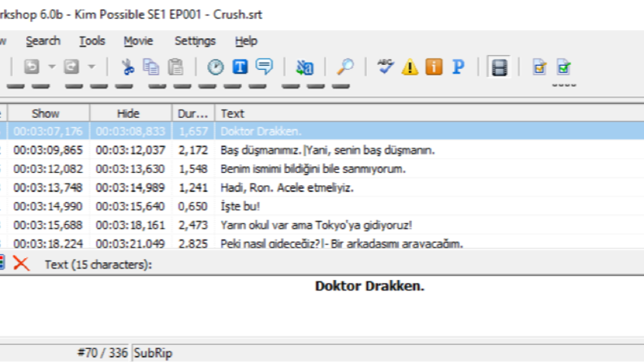Click the SubRip format status bar entry
The height and width of the screenshot is (362, 644).
click(x=153, y=353)
